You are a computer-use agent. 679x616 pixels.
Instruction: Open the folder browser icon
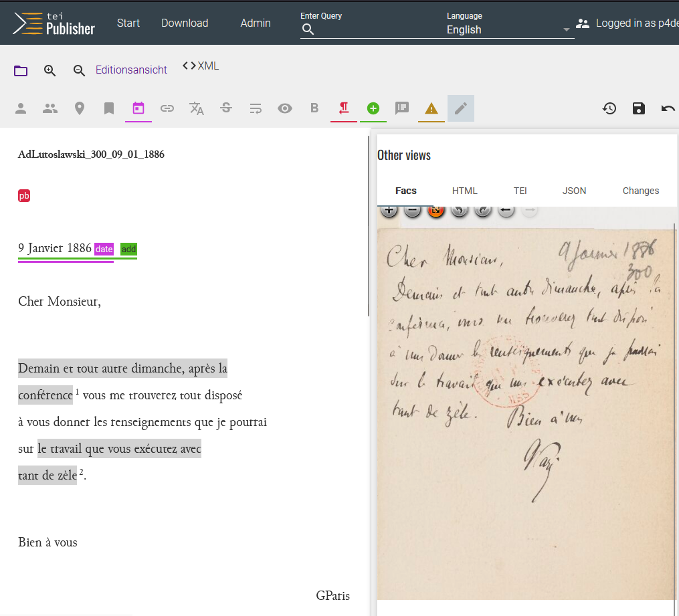click(x=21, y=70)
